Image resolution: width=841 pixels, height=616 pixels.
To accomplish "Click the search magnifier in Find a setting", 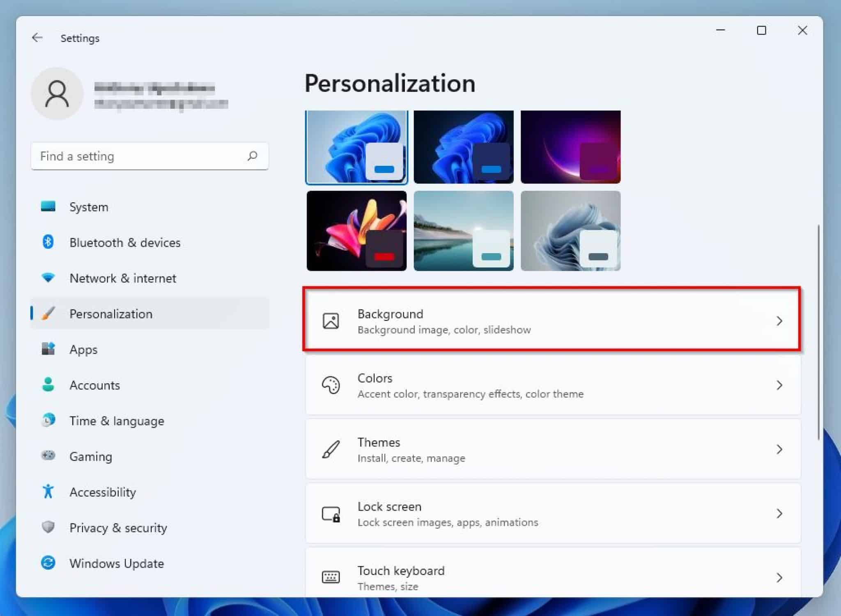I will click(x=253, y=156).
